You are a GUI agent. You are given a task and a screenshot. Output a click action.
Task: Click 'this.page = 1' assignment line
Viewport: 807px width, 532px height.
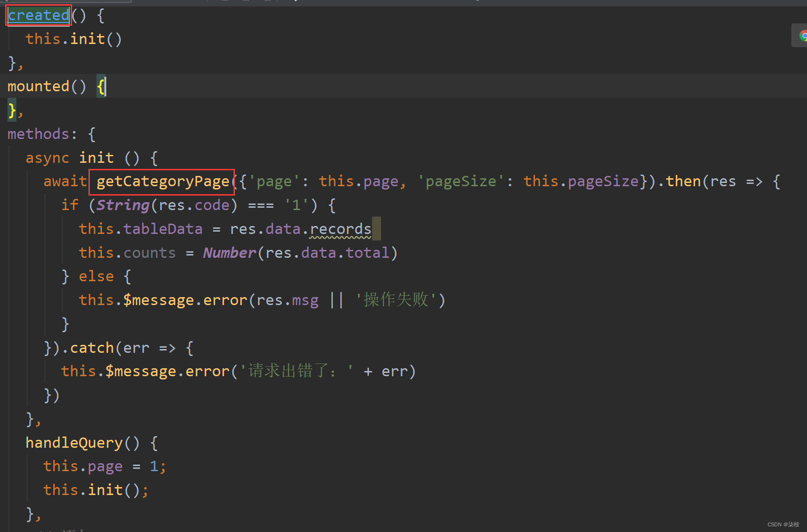[104, 467]
